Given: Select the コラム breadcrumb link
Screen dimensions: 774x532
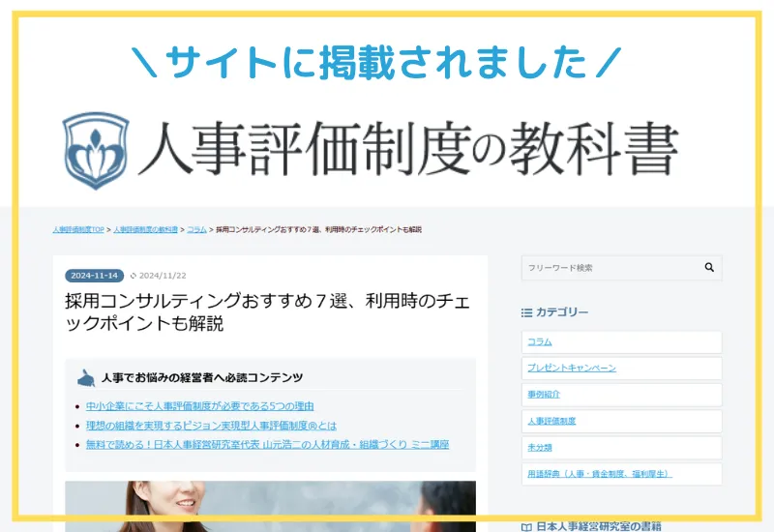Looking at the screenshot, I should tap(196, 230).
